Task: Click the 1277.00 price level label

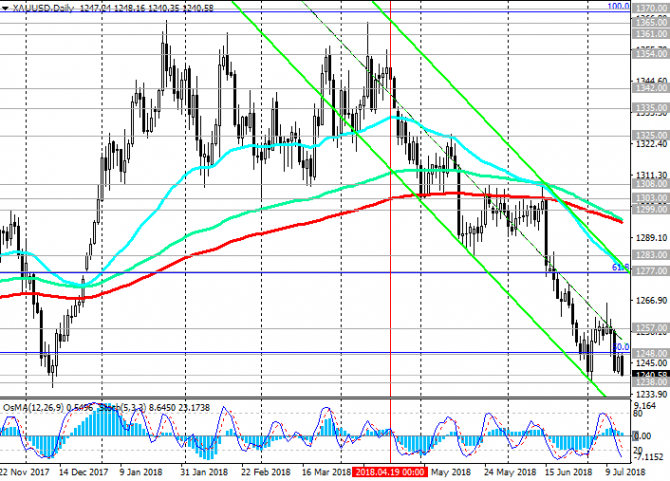Action: pos(650,271)
